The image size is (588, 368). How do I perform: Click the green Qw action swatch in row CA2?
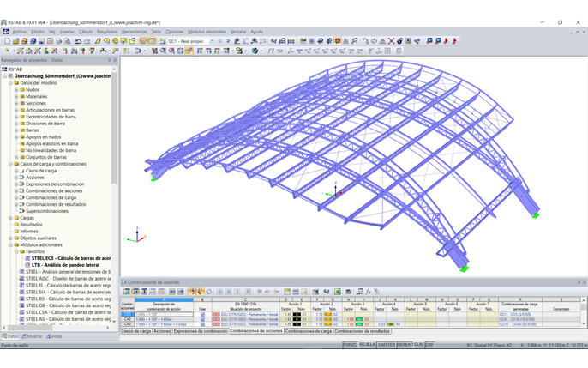(x=359, y=319)
